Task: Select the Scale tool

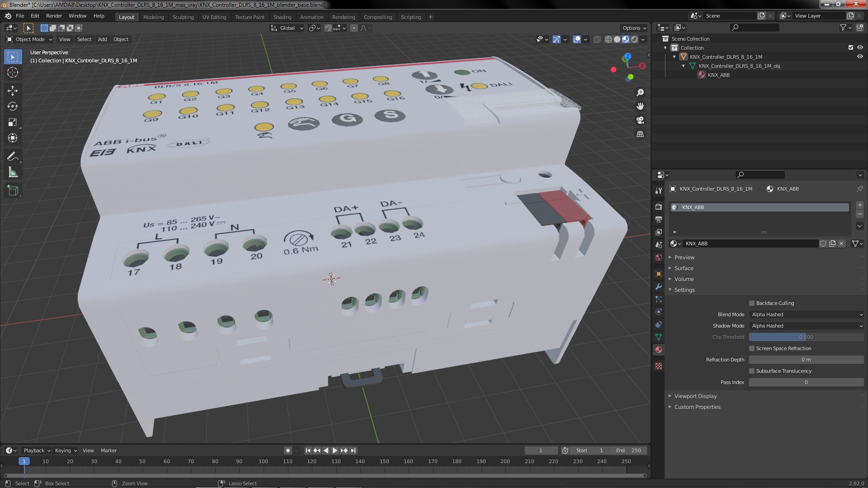Action: point(13,122)
